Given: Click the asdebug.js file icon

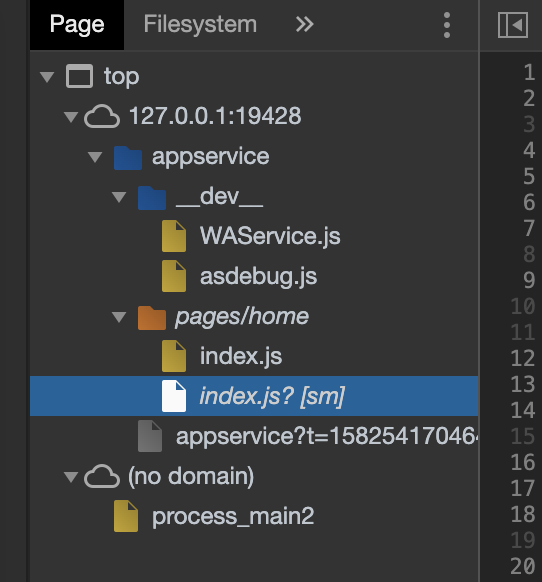Looking at the screenshot, I should (x=174, y=276).
